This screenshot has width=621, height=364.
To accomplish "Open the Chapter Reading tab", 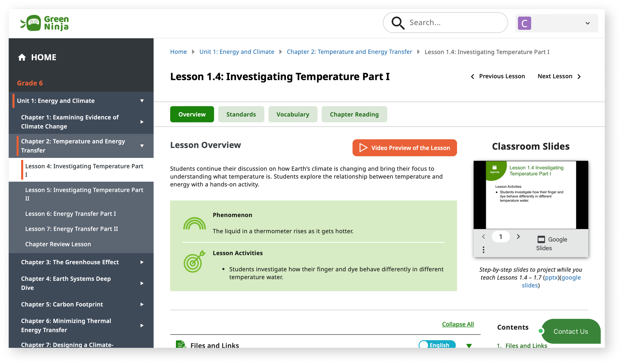I will pos(354,114).
